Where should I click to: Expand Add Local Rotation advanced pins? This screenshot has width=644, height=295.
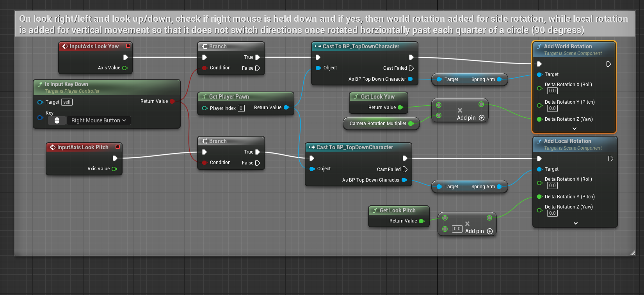tap(575, 223)
